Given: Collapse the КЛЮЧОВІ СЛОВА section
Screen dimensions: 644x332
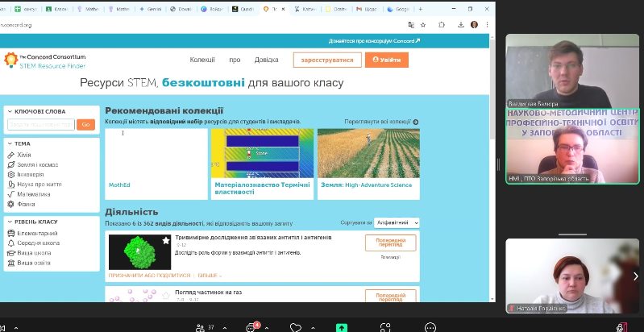Looking at the screenshot, I should coord(10,111).
